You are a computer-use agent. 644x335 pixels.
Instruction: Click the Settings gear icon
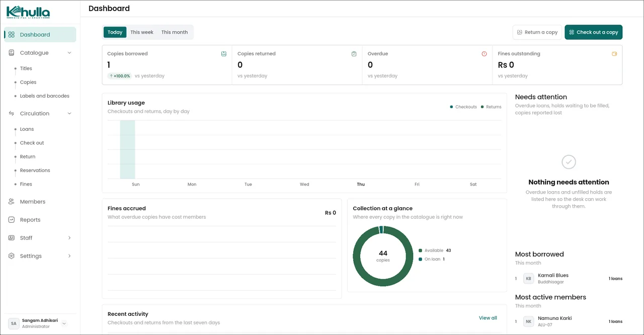coord(12,256)
